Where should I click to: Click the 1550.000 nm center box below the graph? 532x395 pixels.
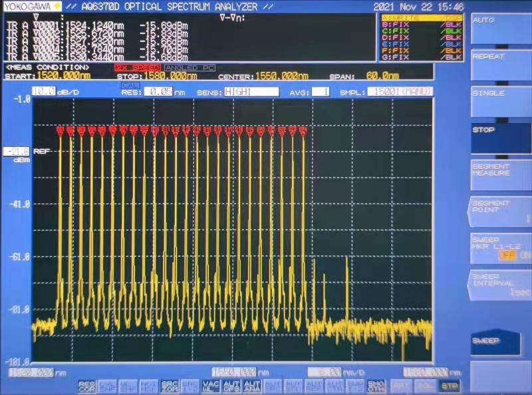(x=234, y=372)
